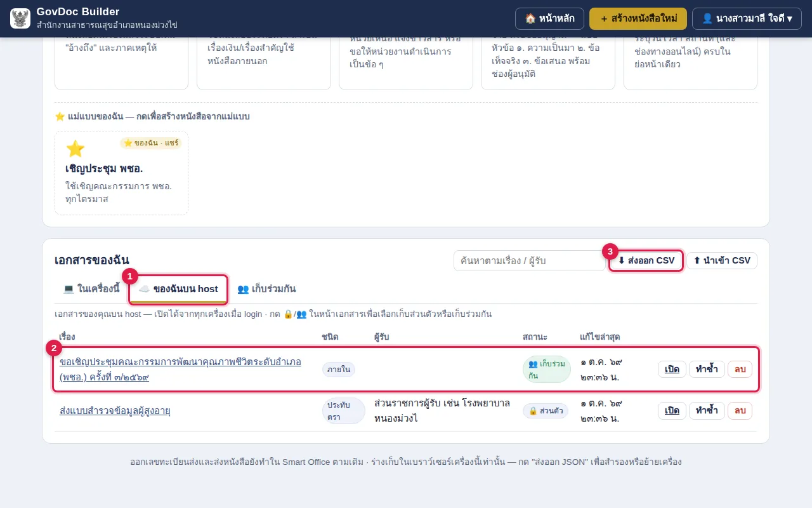
Task: Click the ชนิด column header
Action: tap(330, 337)
